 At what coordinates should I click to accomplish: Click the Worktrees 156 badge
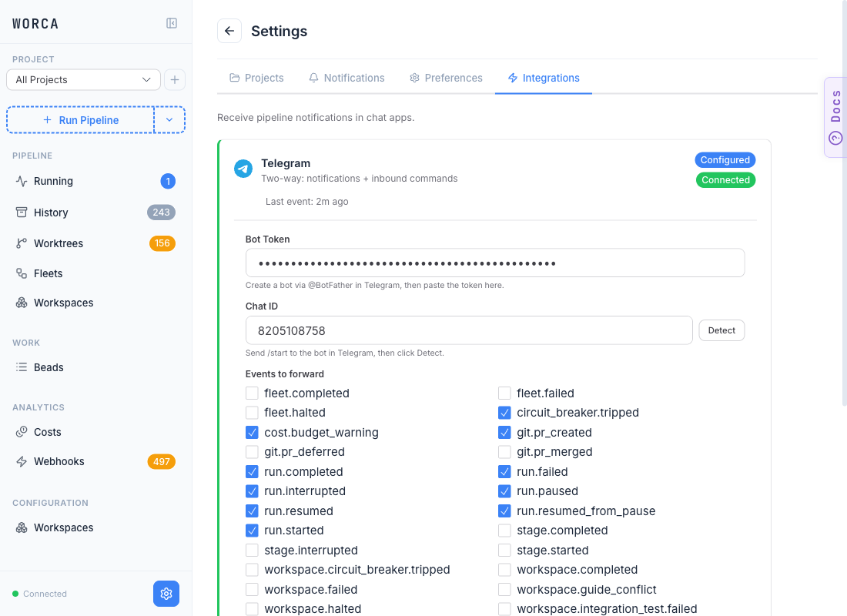tap(162, 243)
